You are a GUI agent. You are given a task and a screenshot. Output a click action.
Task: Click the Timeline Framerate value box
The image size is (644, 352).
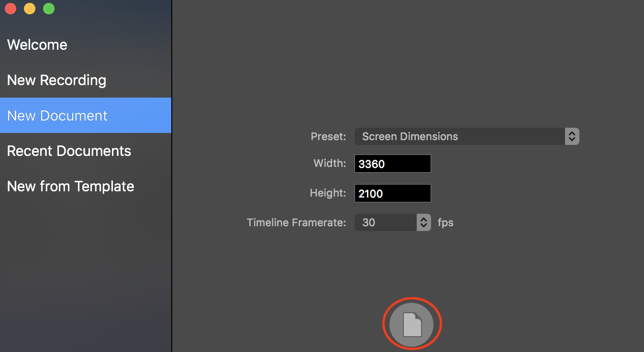[386, 223]
